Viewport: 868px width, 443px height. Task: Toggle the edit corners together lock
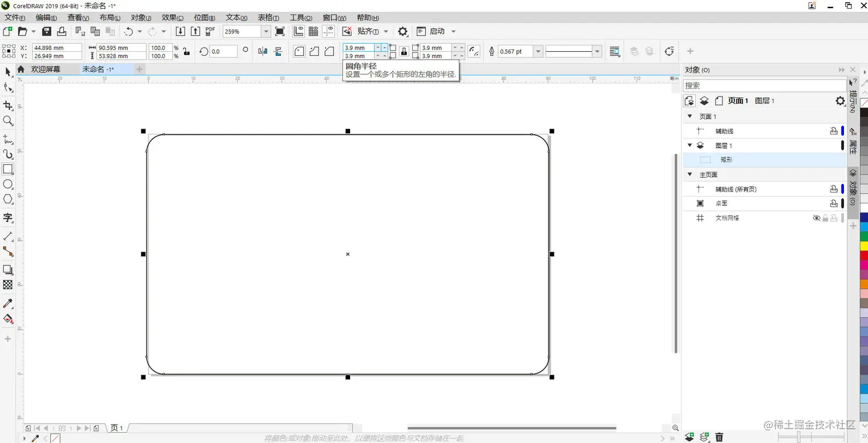404,52
